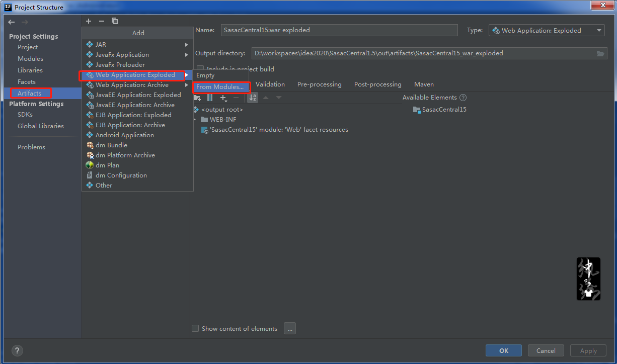The width and height of the screenshot is (617, 364).
Task: Click the Cancel button
Action: point(546,351)
